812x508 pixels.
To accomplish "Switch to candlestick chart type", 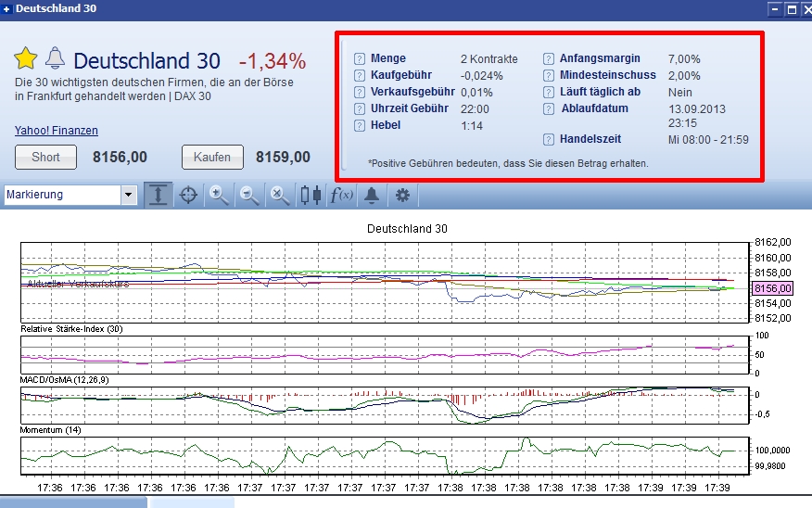I will (311, 196).
